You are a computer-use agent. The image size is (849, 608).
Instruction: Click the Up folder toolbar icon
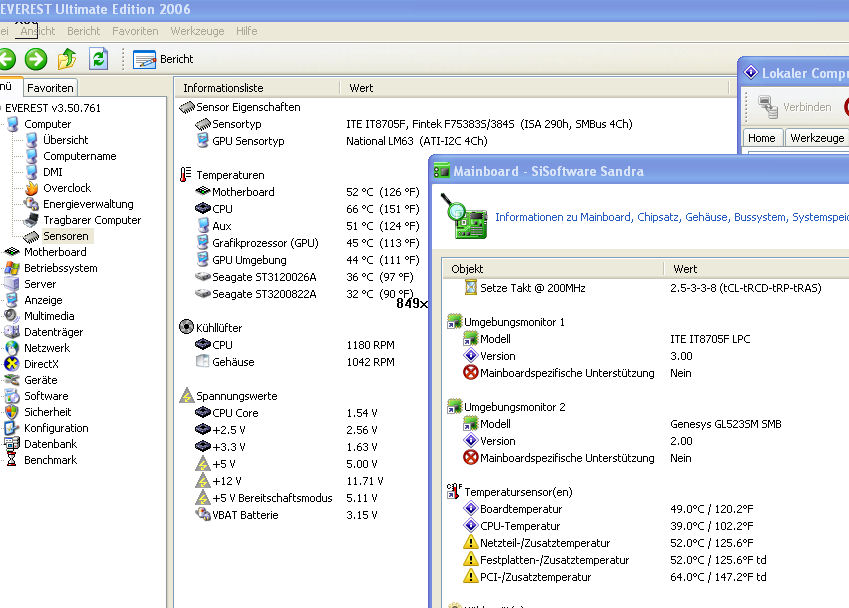[x=67, y=59]
